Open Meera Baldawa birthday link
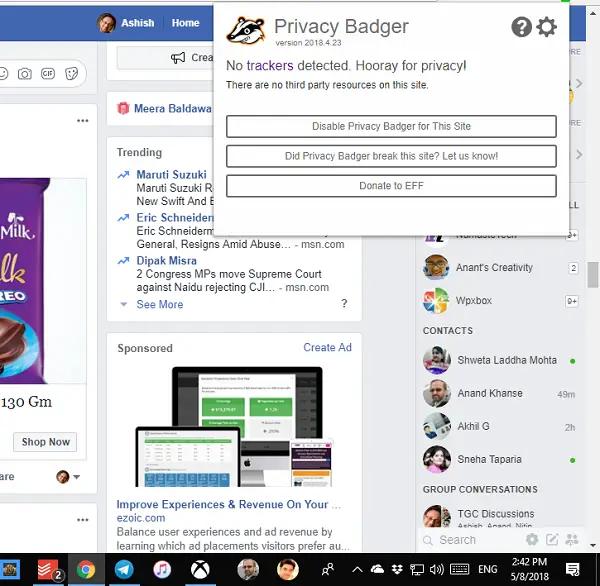 [173, 109]
